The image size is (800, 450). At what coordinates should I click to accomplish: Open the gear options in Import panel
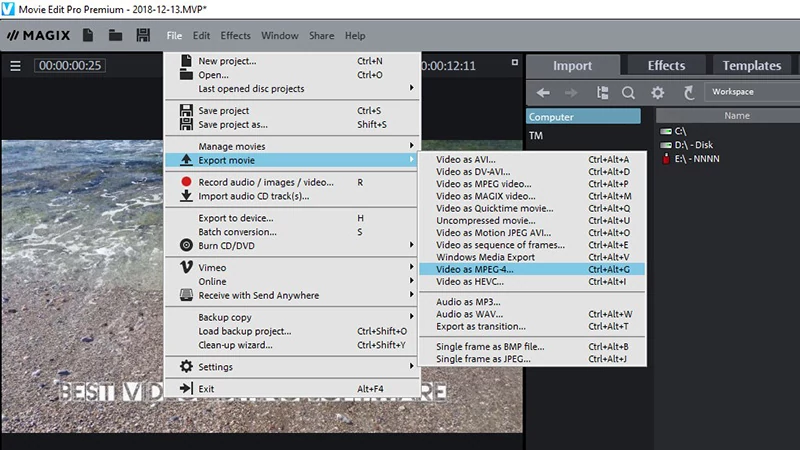click(658, 92)
